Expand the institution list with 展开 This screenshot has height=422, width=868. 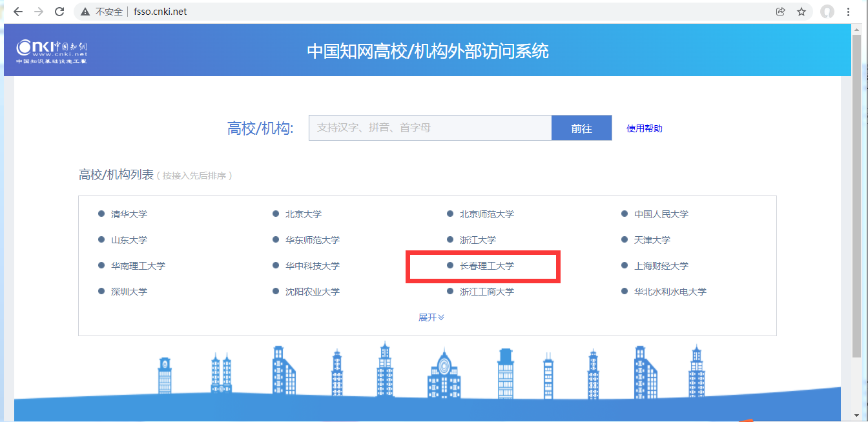coord(431,317)
